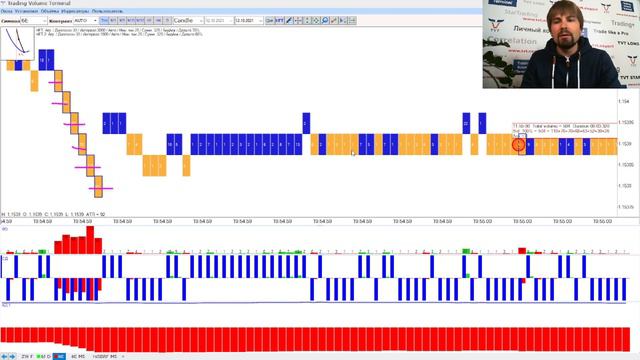
Task: Select the Тик timeframe button
Action: click(104, 20)
